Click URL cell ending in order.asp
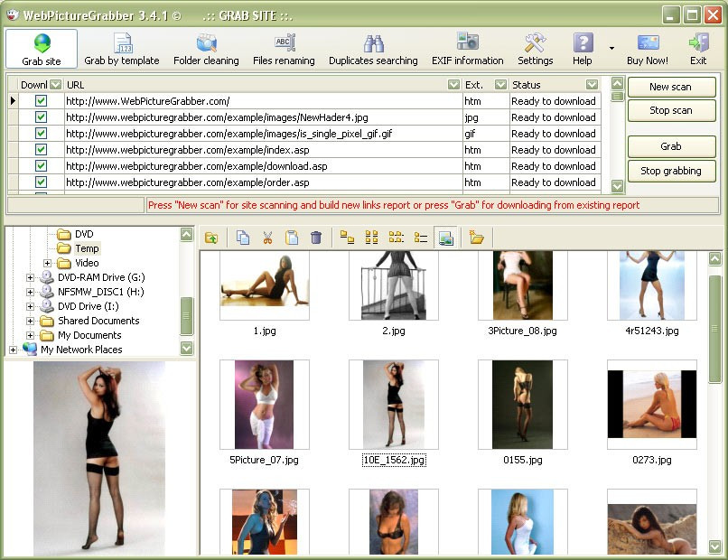 click(263, 182)
